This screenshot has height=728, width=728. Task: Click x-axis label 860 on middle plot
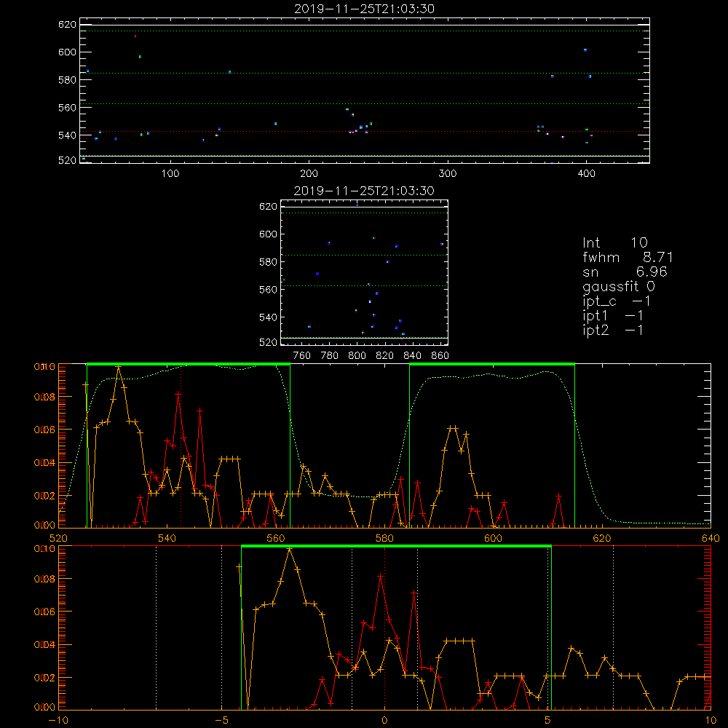[x=440, y=356]
